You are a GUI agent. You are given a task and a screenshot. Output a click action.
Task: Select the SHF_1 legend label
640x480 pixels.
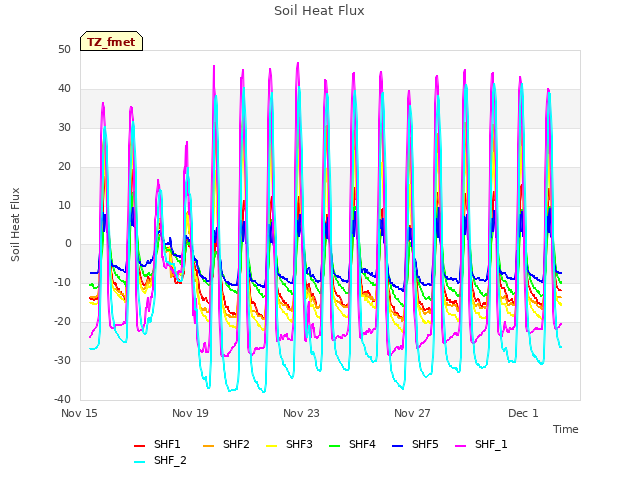[x=491, y=444]
